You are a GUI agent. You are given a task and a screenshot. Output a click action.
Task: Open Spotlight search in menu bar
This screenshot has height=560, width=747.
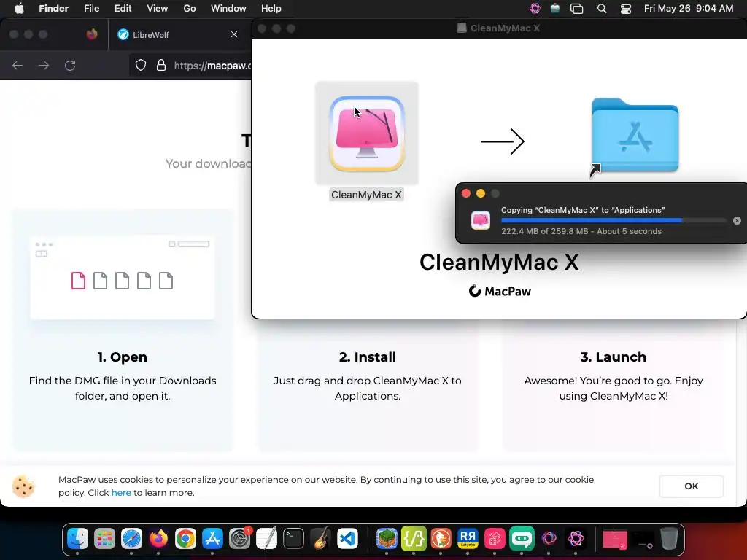602,9
